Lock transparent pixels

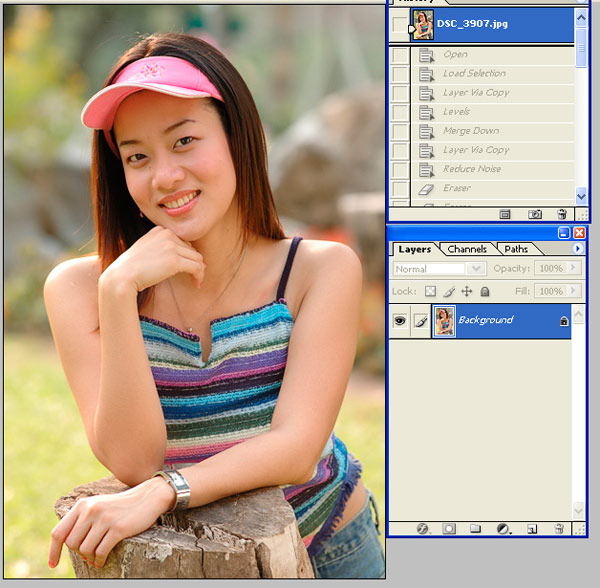coord(430,292)
